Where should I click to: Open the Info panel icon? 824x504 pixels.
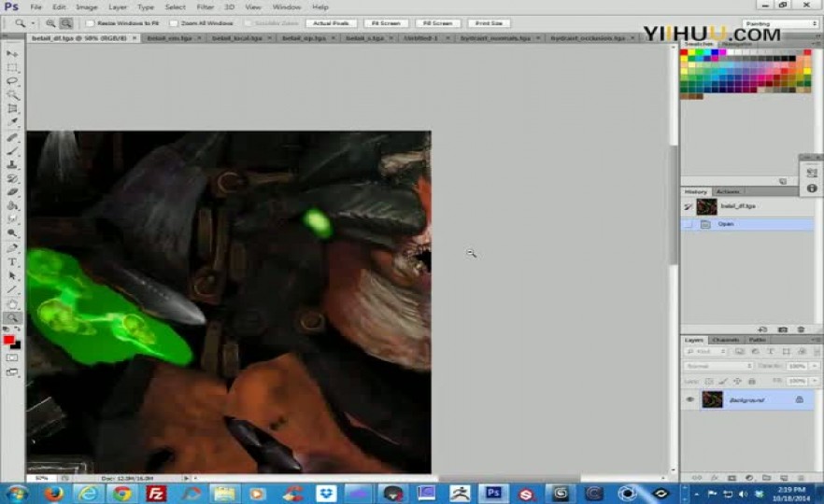tap(812, 188)
